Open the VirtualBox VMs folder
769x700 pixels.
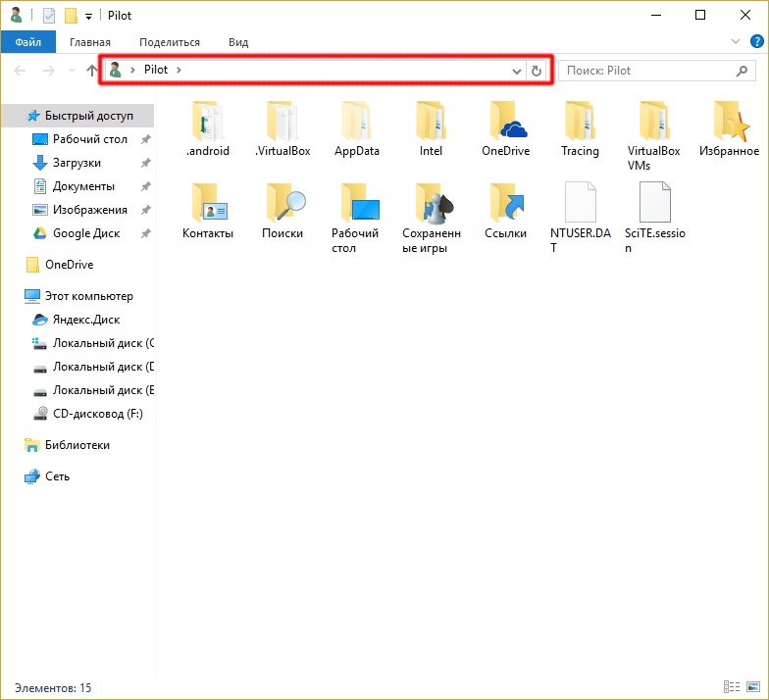pyautogui.click(x=653, y=135)
